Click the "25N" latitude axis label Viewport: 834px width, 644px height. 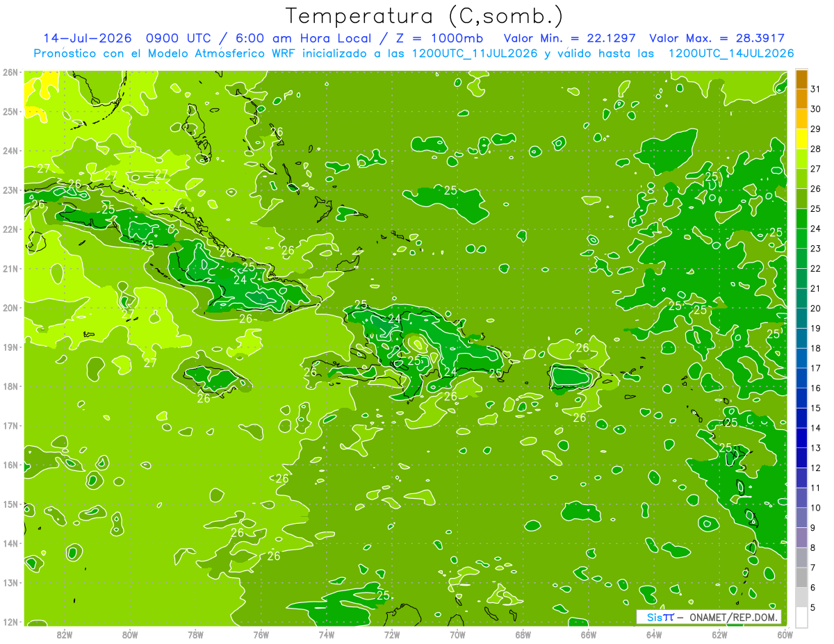(x=10, y=111)
